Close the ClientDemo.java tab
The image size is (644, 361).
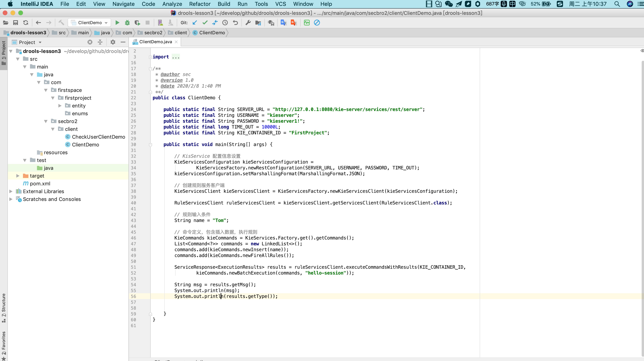tap(176, 42)
